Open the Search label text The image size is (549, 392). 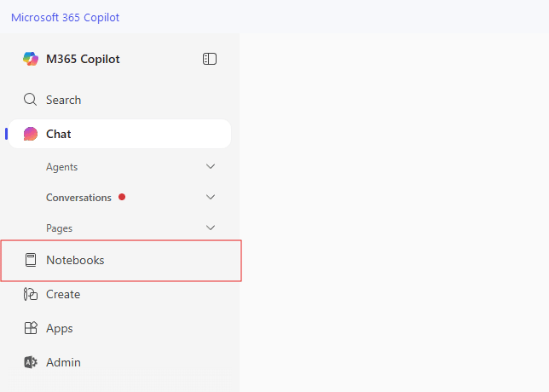[x=63, y=100]
